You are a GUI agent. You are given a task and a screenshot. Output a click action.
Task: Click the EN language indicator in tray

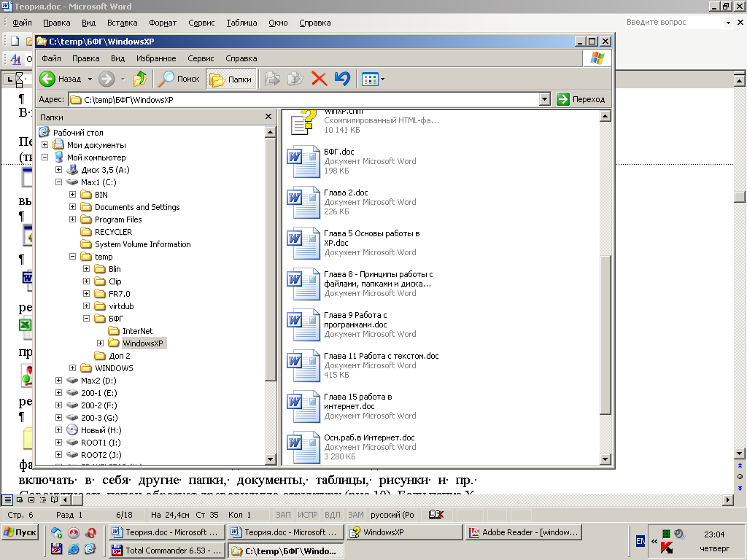[640, 541]
